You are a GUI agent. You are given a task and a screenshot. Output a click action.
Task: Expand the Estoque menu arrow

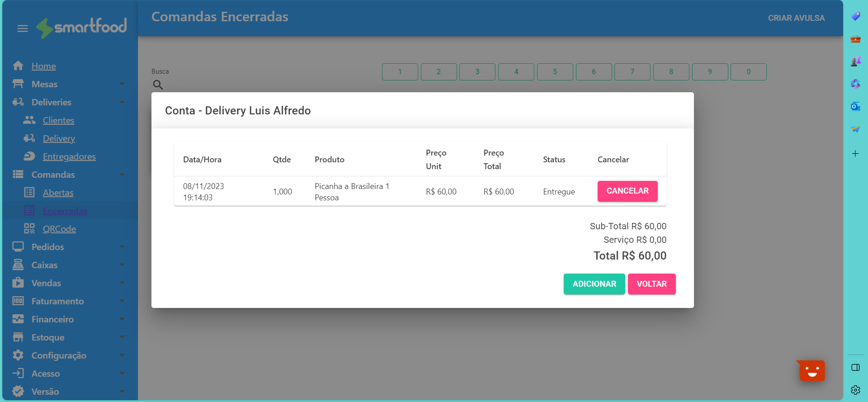click(122, 337)
